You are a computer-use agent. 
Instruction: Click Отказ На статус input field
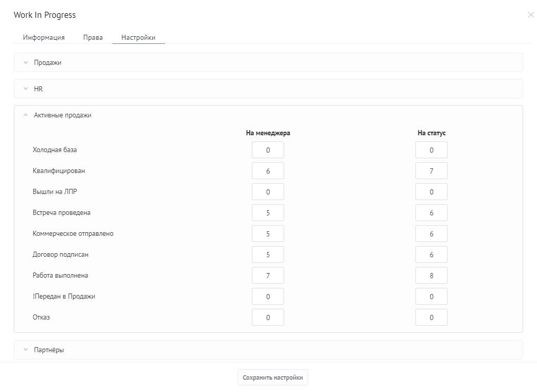pyautogui.click(x=432, y=317)
